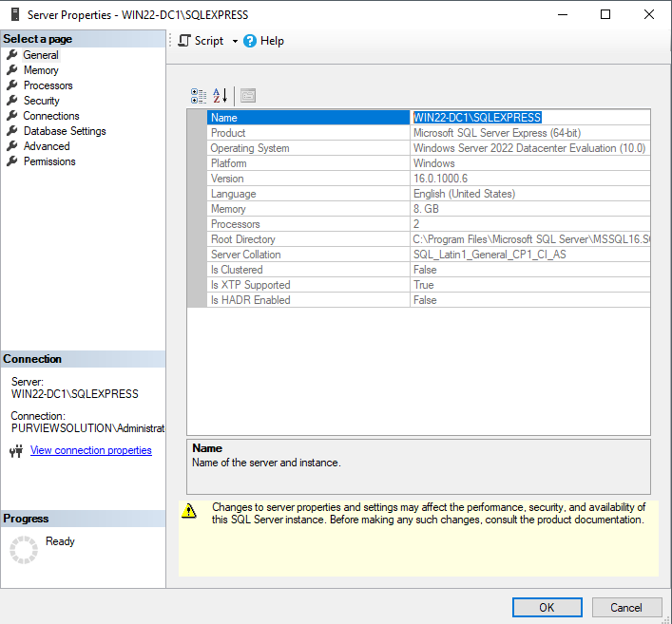Select the Product property row
Screen dimensions: 672x624
(429, 133)
